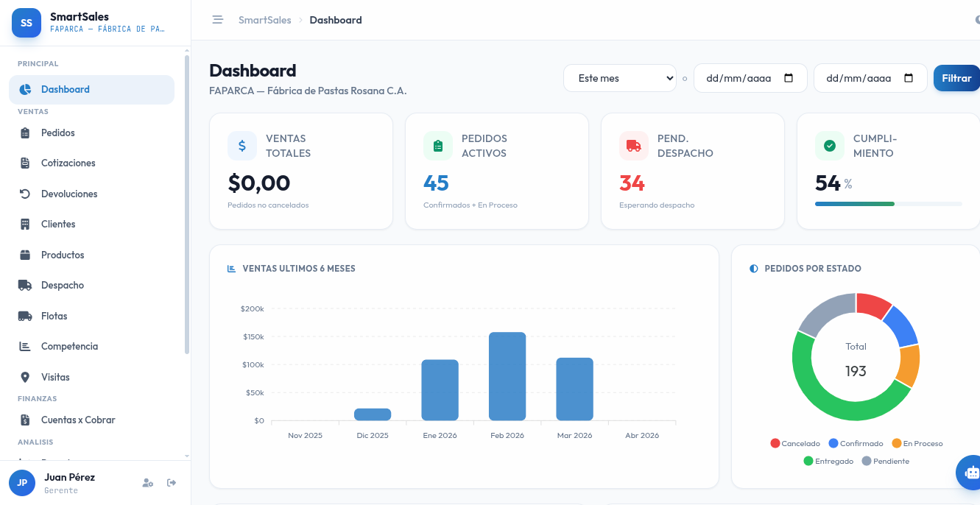Click the green check icon on Cumplimiento card
The width and height of the screenshot is (980, 505).
click(830, 146)
